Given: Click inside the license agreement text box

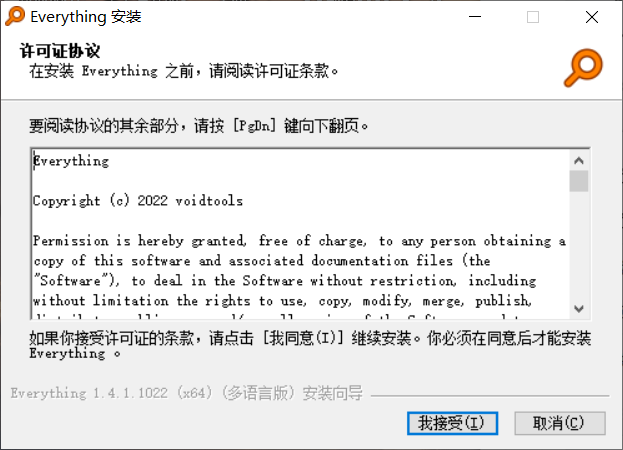Looking at the screenshot, I should [x=300, y=234].
